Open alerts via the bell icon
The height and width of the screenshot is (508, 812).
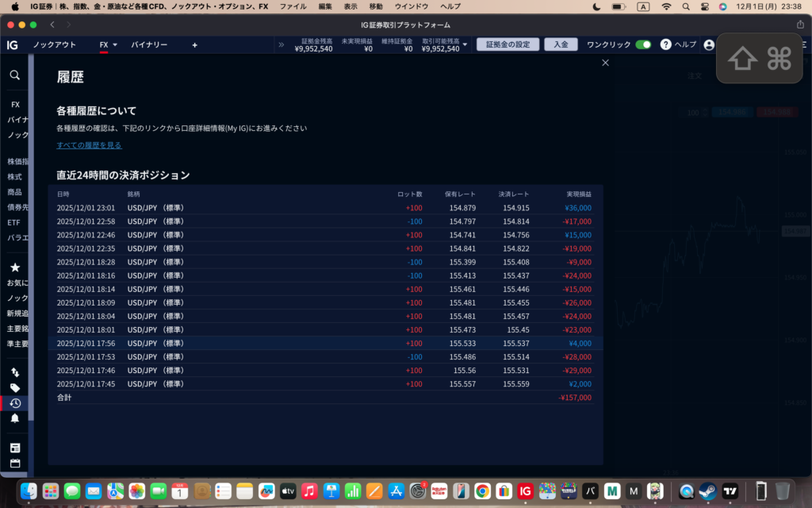[x=14, y=418]
